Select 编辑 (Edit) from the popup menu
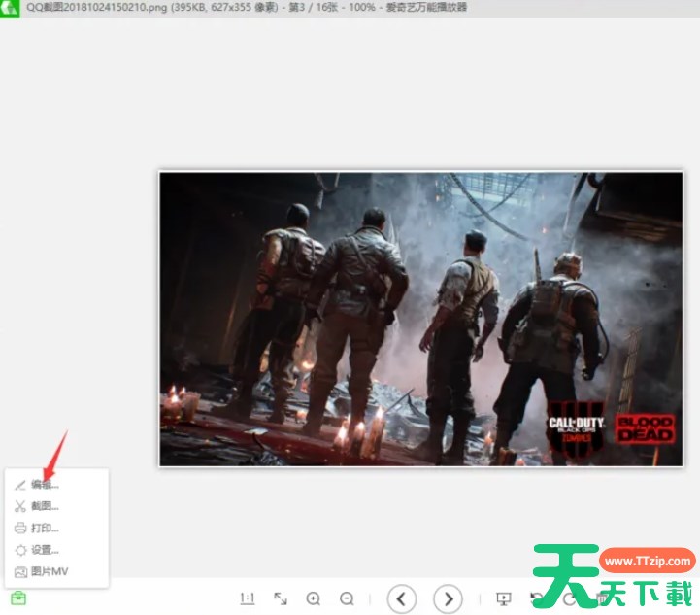 (45, 484)
